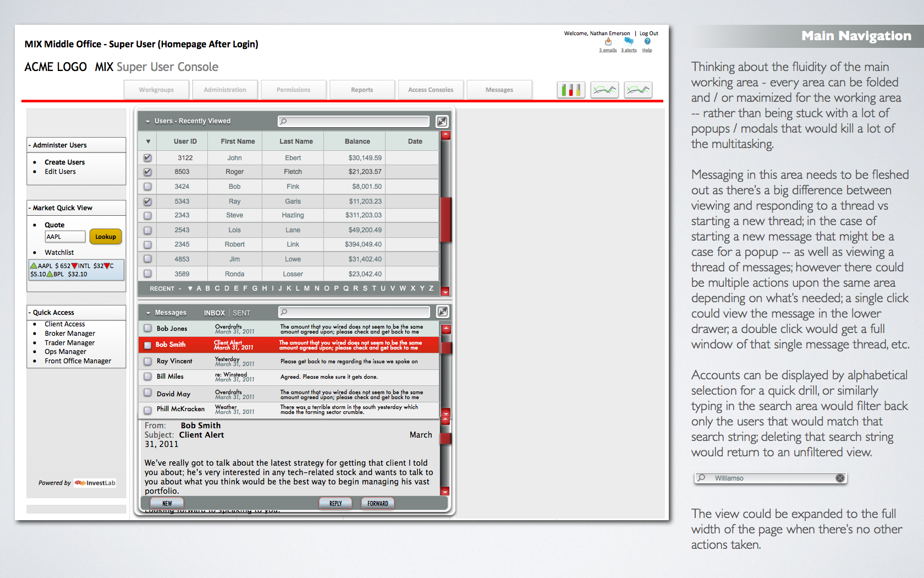924x578 pixels.
Task: Clear the Williamso search with X icon
Action: (840, 478)
